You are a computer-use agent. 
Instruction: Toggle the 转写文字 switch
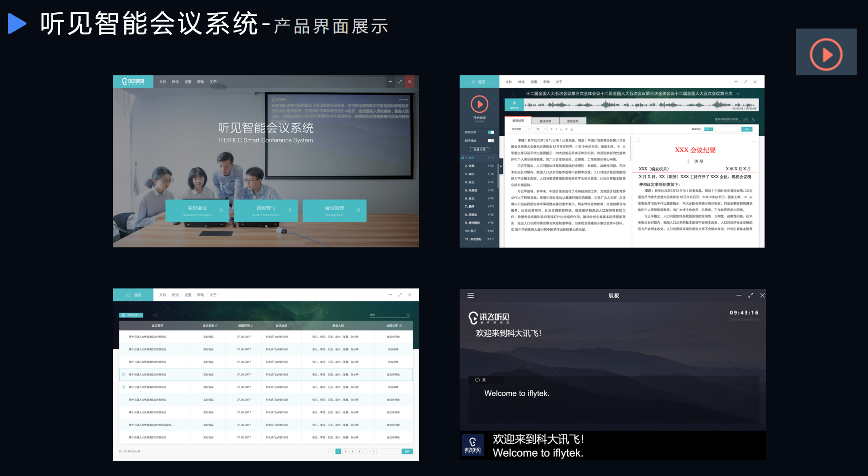tap(491, 132)
